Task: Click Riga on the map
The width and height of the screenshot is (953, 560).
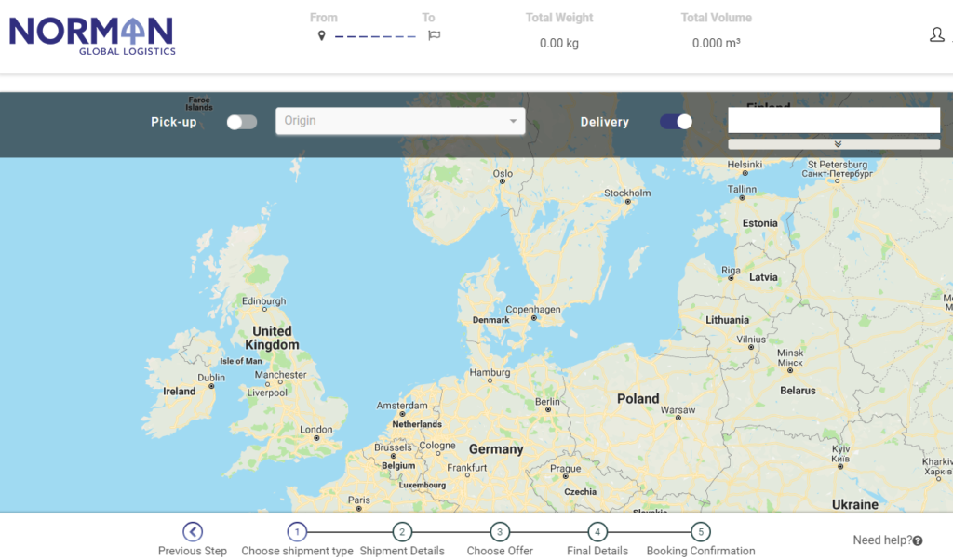Action: (731, 271)
